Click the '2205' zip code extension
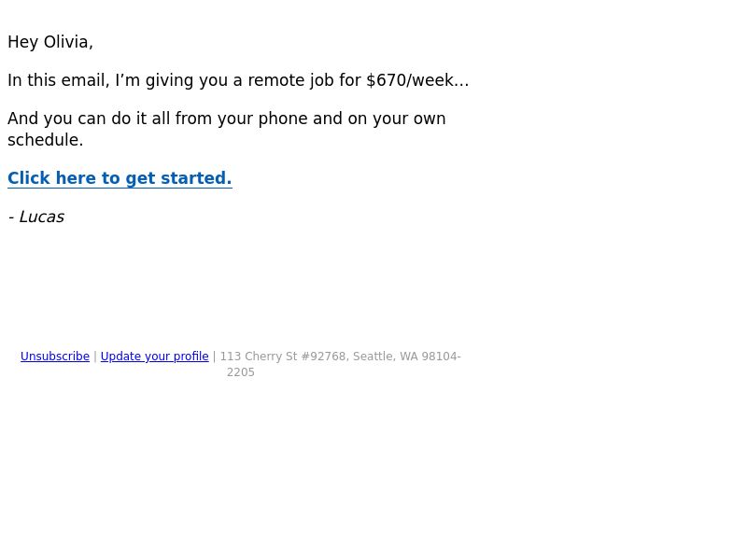 [x=241, y=372]
